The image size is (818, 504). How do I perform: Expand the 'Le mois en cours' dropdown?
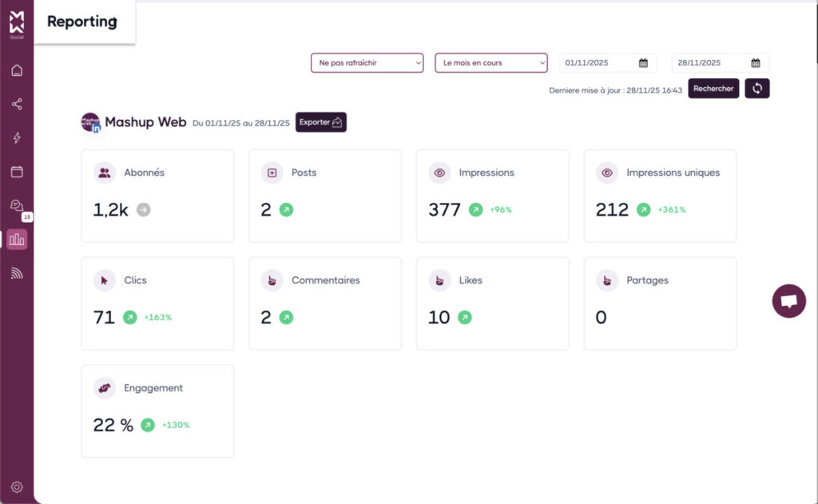(490, 63)
